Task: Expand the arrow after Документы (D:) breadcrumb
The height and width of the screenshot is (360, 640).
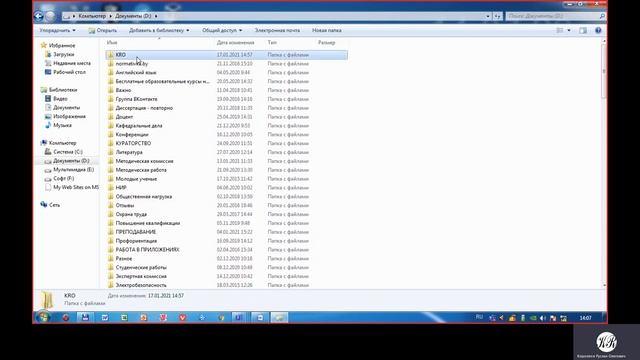Action: tap(156, 16)
